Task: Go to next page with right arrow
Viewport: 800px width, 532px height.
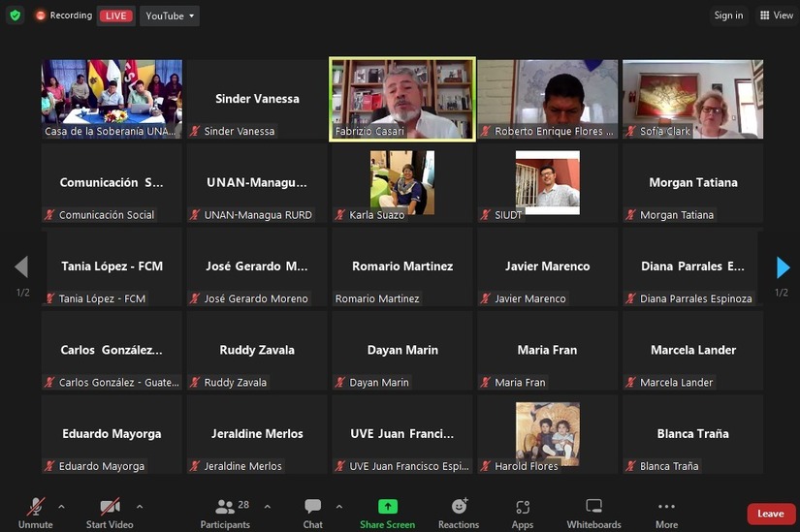Action: (x=783, y=267)
